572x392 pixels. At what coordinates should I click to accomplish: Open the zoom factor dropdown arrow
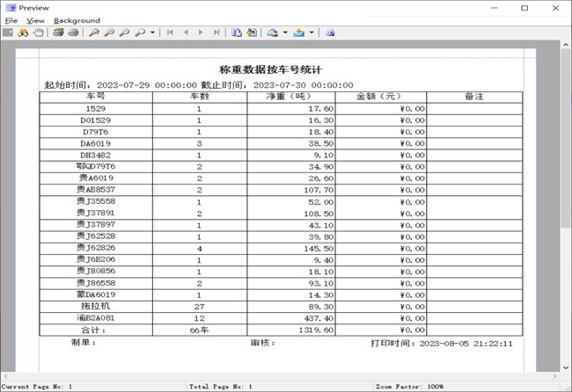click(152, 33)
